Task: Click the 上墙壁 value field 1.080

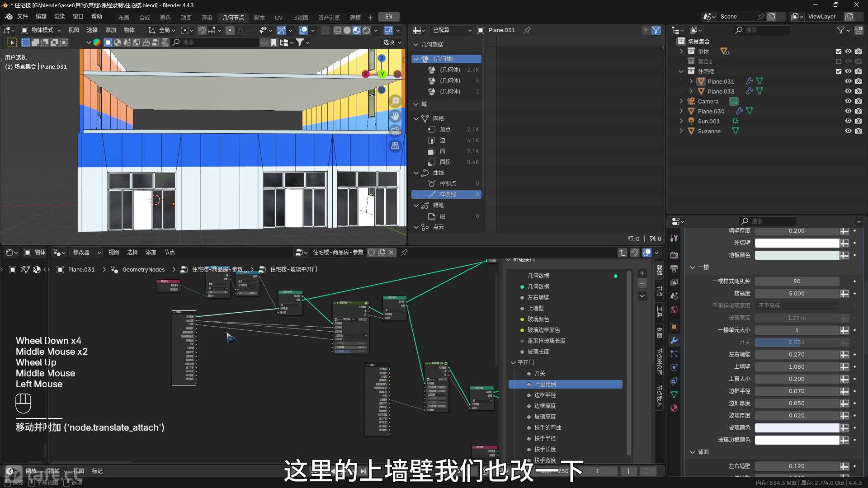Action: click(797, 367)
